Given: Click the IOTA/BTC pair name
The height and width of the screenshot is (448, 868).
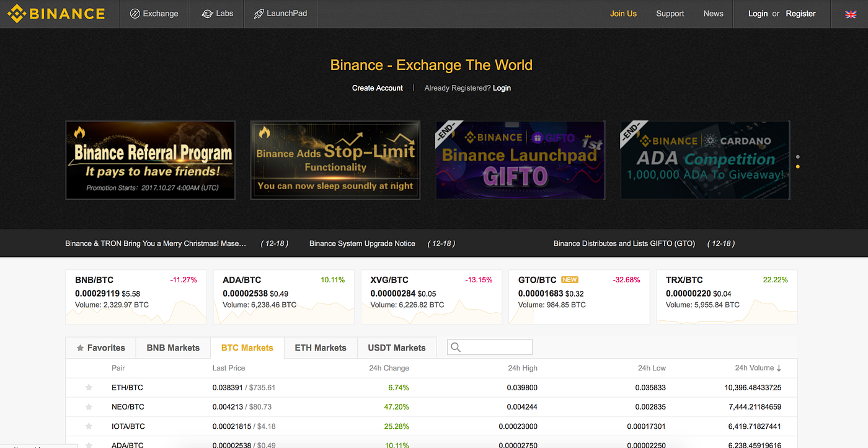Looking at the screenshot, I should pyautogui.click(x=129, y=426).
